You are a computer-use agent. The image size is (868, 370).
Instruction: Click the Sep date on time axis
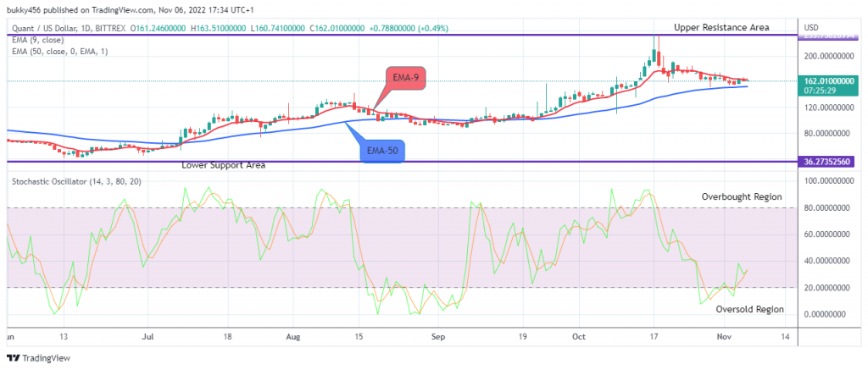click(438, 336)
